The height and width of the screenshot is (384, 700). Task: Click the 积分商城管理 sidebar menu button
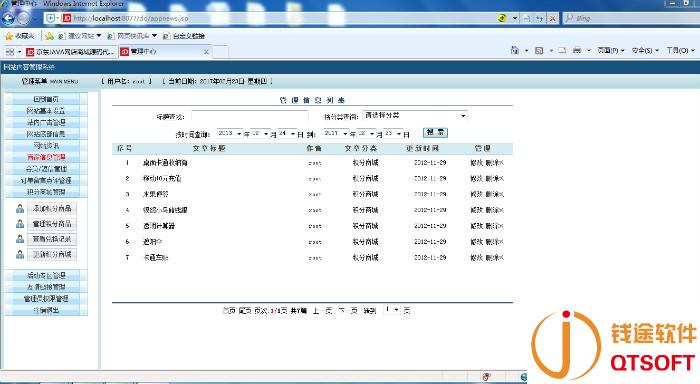pyautogui.click(x=46, y=192)
